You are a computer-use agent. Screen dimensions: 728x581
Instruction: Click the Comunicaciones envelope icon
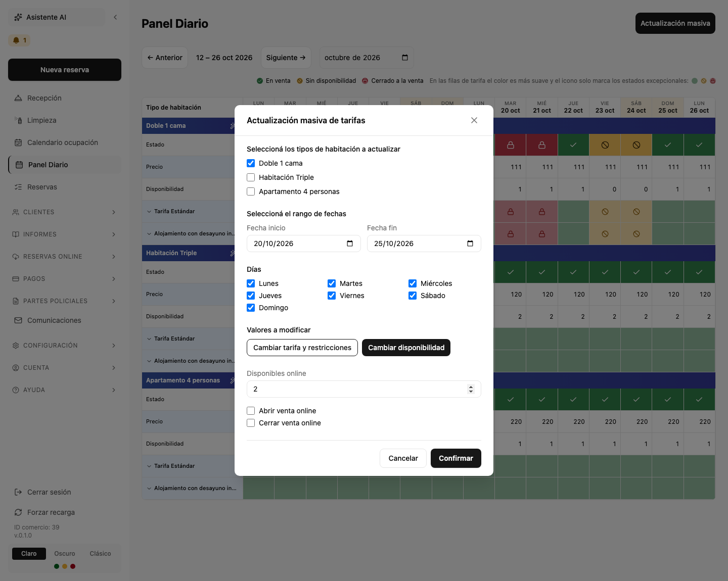(18, 320)
